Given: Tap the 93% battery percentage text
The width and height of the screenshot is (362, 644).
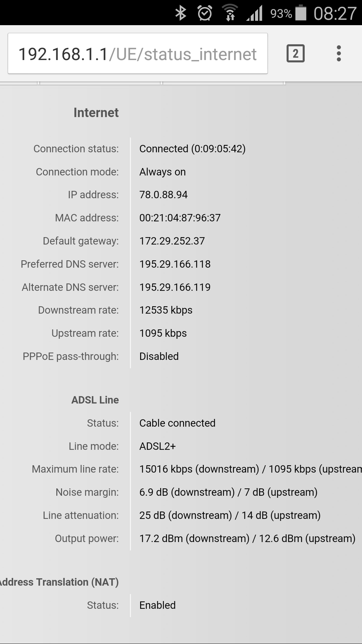Looking at the screenshot, I should click(281, 14).
